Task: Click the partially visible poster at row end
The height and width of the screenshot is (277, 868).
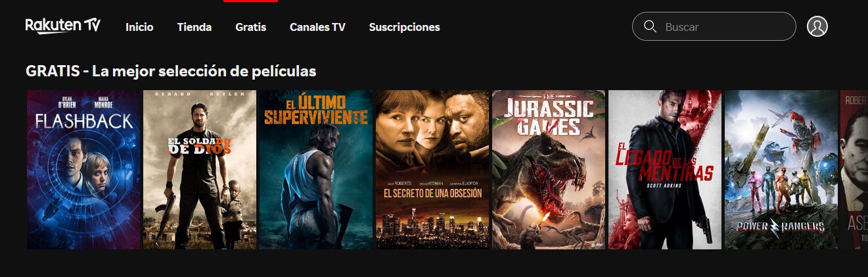Action: point(854,170)
